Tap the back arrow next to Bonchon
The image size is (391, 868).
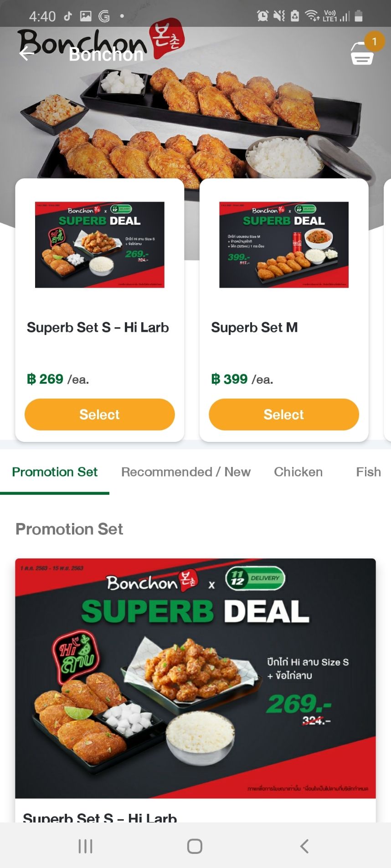click(x=26, y=54)
